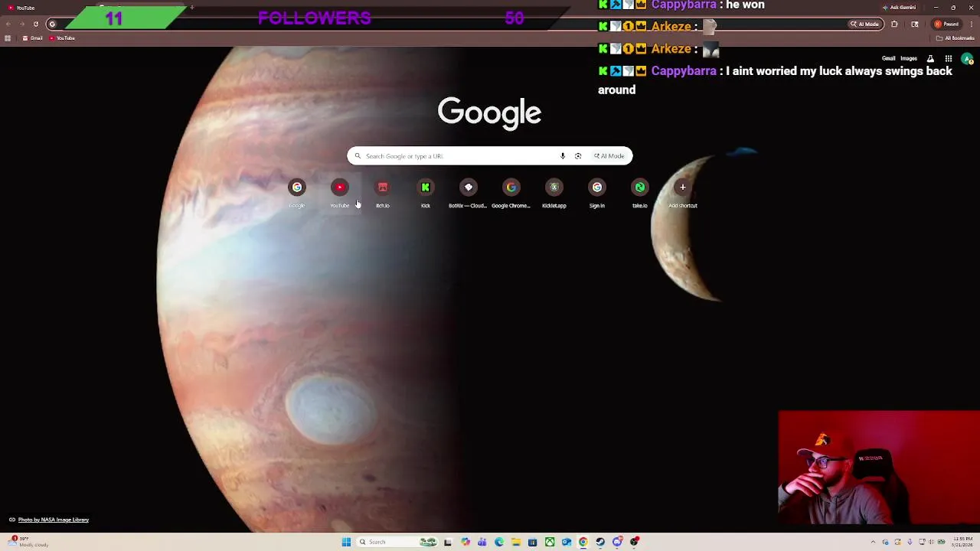The height and width of the screenshot is (551, 980).
Task: Go forward in browser history
Action: (21, 24)
